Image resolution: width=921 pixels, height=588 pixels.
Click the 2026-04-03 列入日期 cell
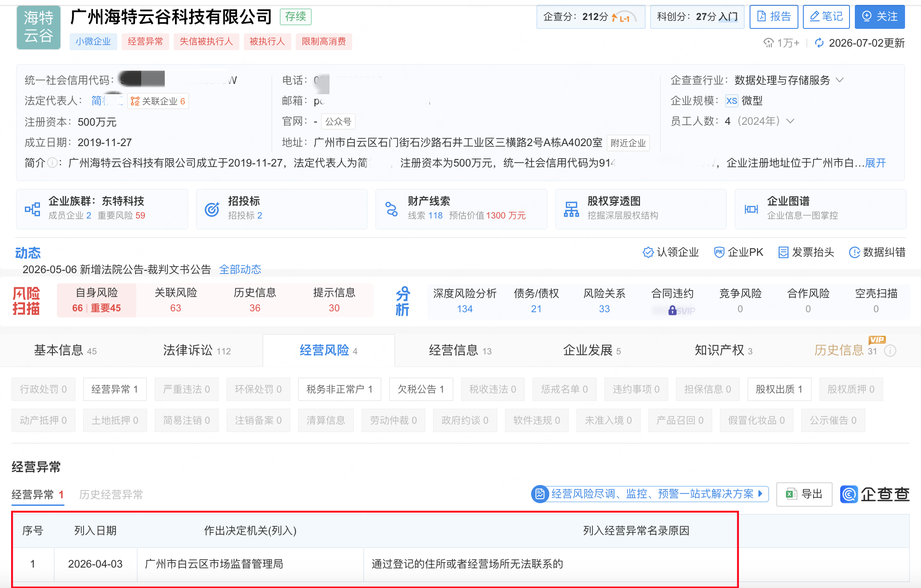[95, 564]
